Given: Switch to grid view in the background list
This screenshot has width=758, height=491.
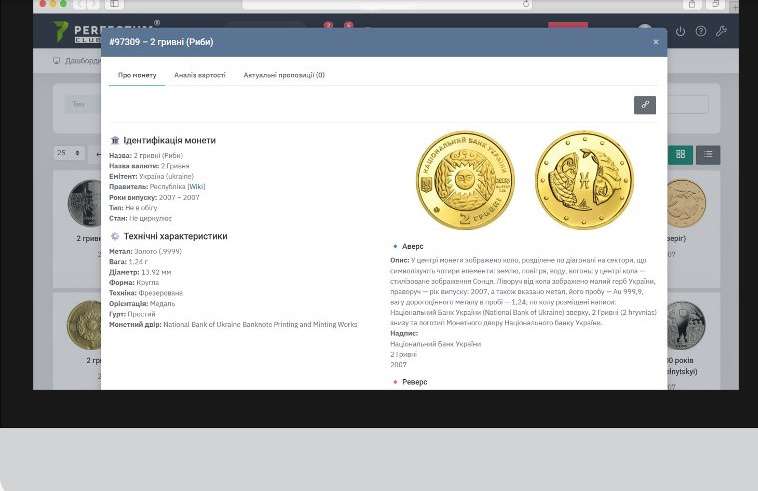Looking at the screenshot, I should point(680,155).
